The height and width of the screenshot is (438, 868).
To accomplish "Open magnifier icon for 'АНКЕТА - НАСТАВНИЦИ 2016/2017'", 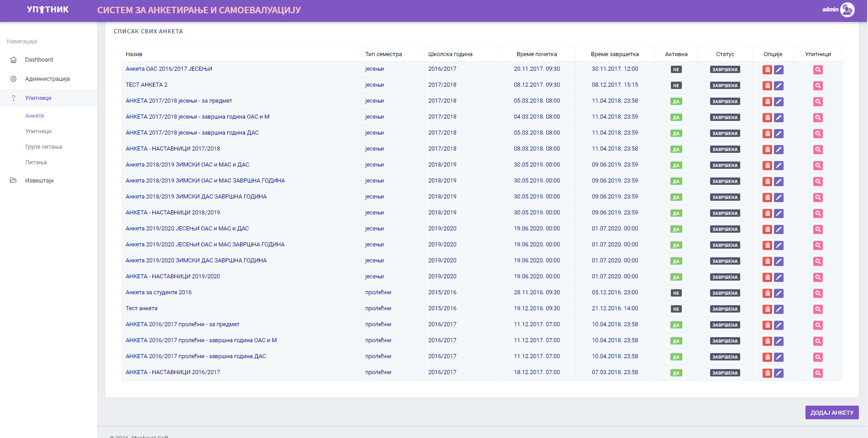I will pyautogui.click(x=818, y=373).
